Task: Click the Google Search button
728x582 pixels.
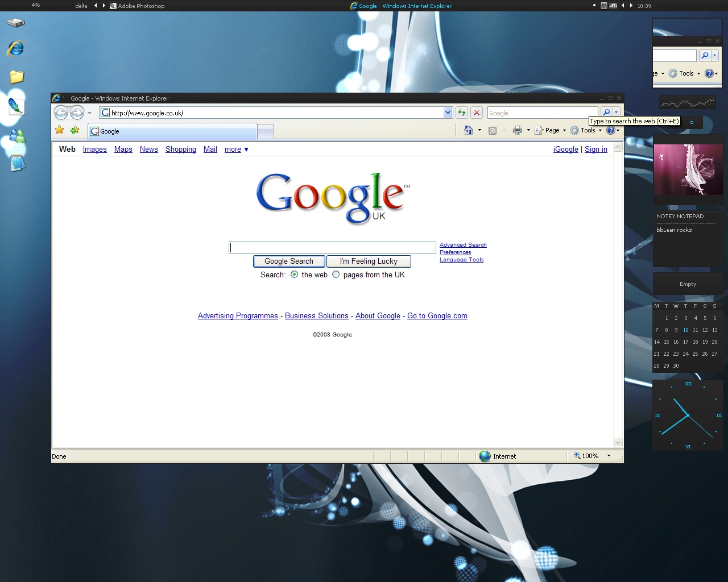Action: (289, 261)
